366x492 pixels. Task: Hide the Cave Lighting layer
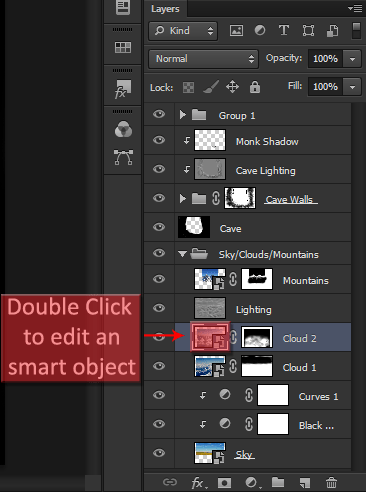pos(159,169)
